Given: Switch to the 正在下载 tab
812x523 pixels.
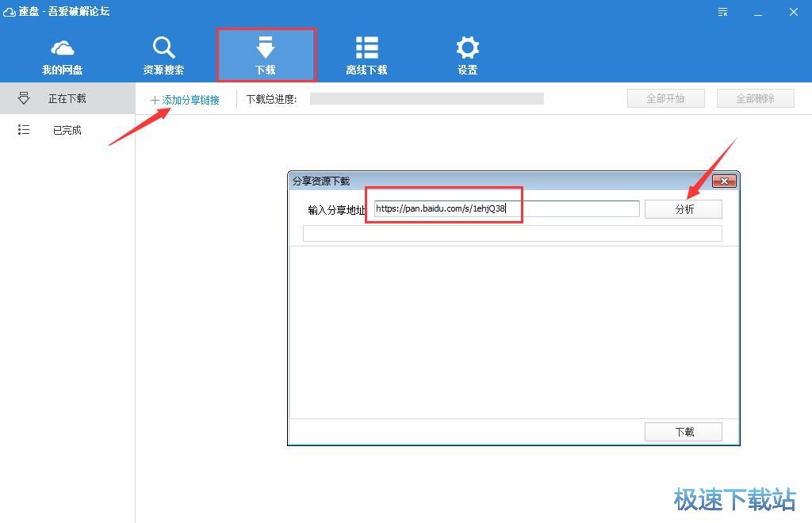Looking at the screenshot, I should coord(67,99).
